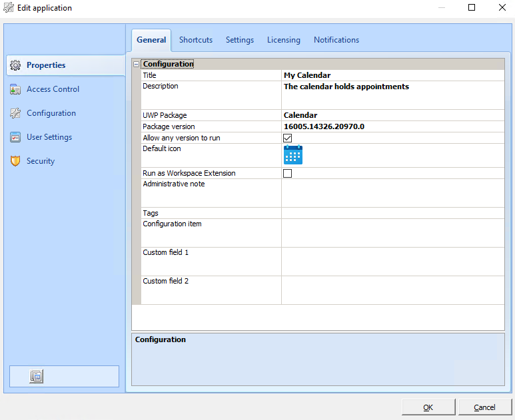Click the Access Control icon
Screen dimensions: 515x420
(x=15, y=89)
